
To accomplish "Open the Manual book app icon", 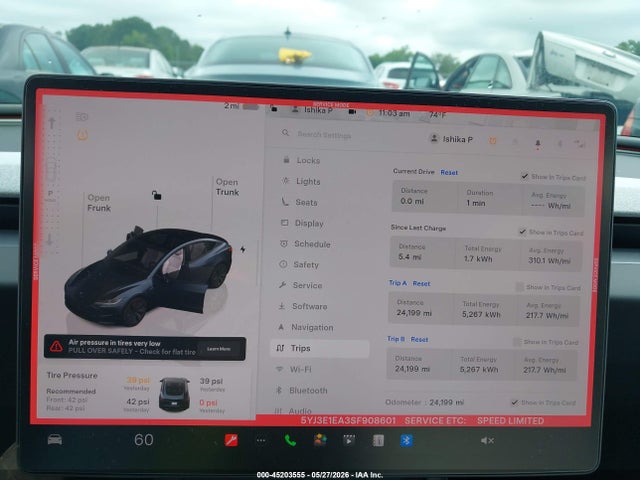I will (378, 440).
